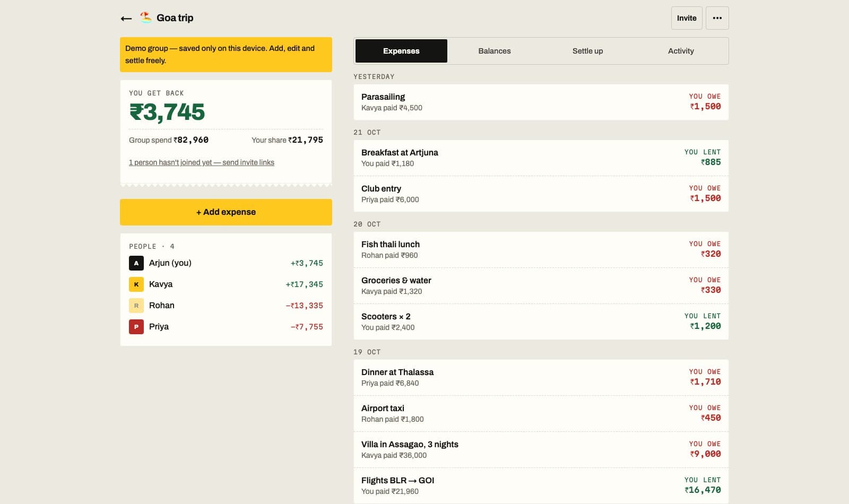Open the Breakfast at Artjuna expense
This screenshot has height=504, width=849.
[541, 158]
